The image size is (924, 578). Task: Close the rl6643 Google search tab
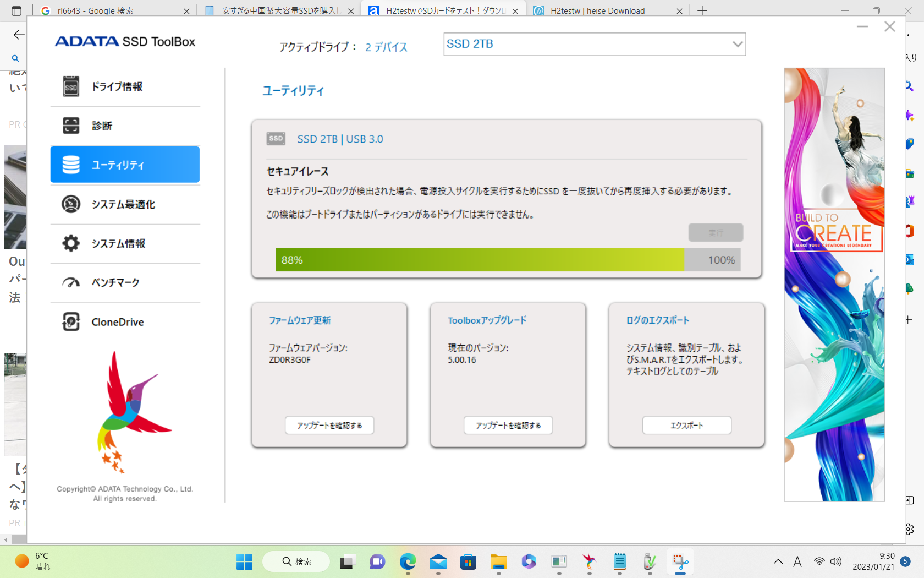tap(186, 11)
